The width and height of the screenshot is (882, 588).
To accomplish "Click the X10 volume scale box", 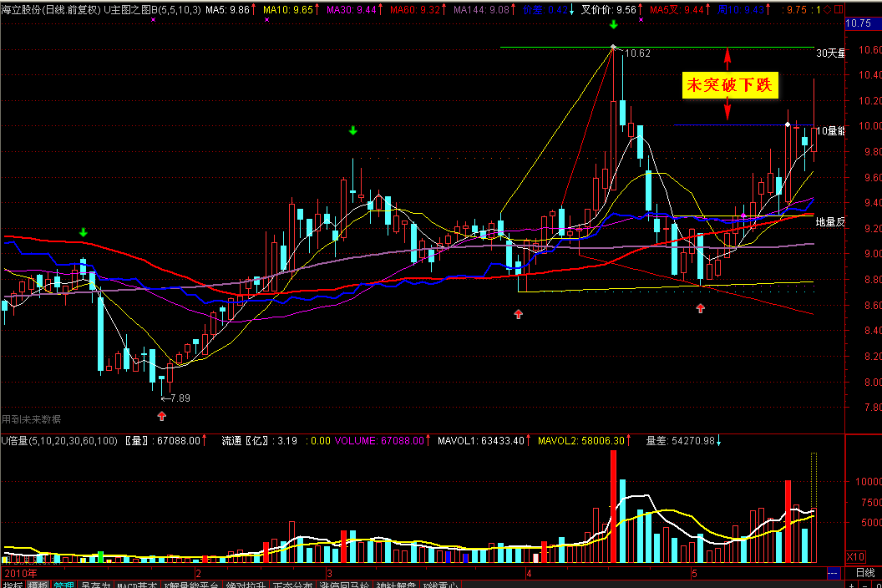I will pyautogui.click(x=855, y=557).
